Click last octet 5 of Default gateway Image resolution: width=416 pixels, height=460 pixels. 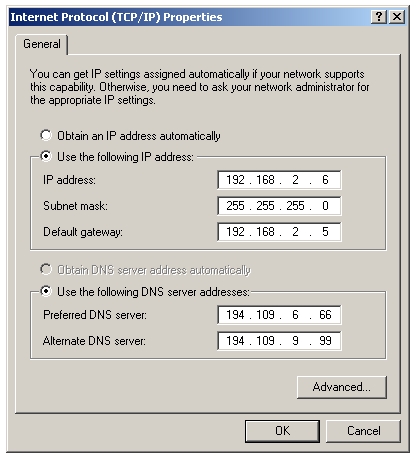point(325,232)
